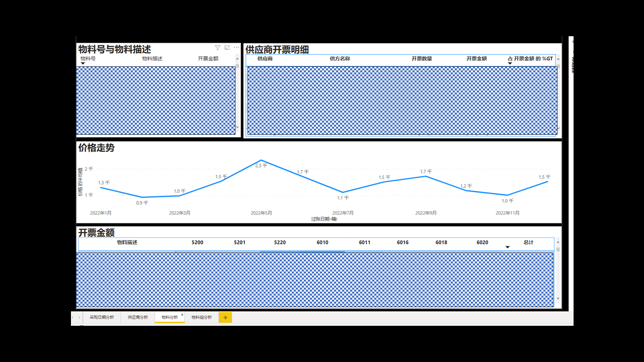Click the 2022年5月 axis label
644x362 pixels.
[261, 213]
